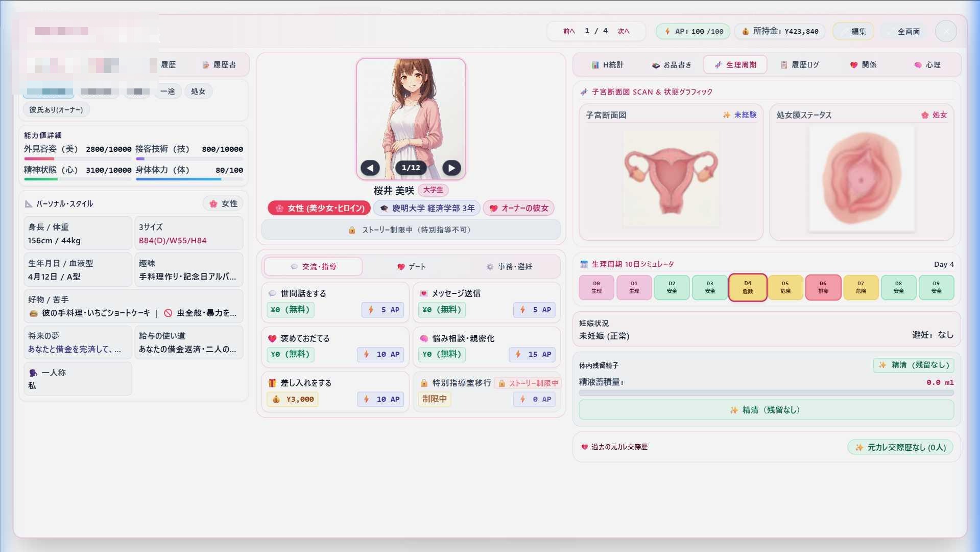
Task: Select highlighted day D4 危険
Action: pyautogui.click(x=748, y=287)
